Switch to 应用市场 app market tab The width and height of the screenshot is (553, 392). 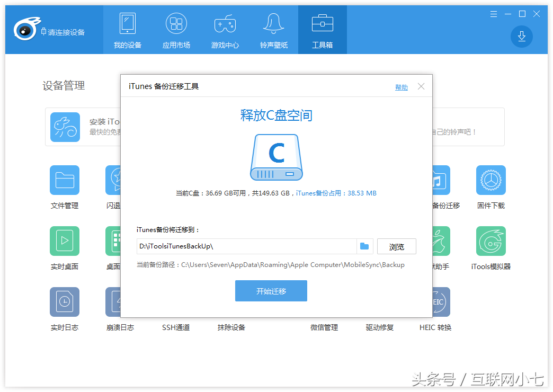point(176,30)
